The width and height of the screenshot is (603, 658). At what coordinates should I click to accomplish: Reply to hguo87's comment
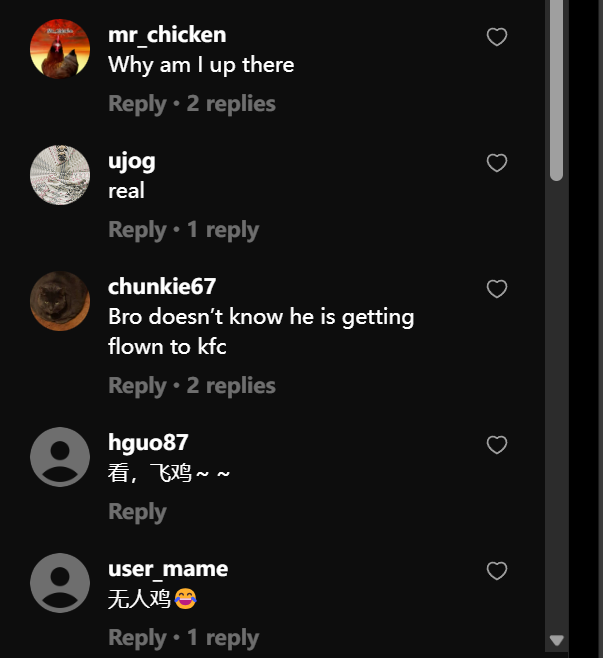click(x=137, y=512)
